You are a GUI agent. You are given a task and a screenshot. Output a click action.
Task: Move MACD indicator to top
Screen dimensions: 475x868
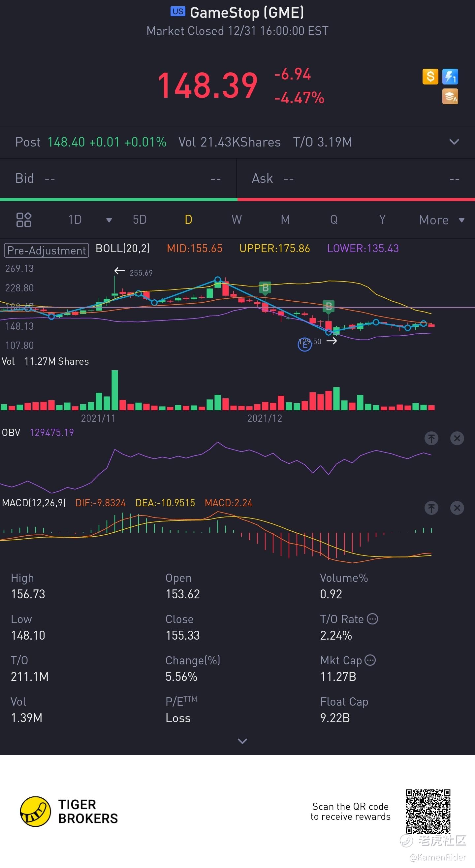(x=431, y=508)
